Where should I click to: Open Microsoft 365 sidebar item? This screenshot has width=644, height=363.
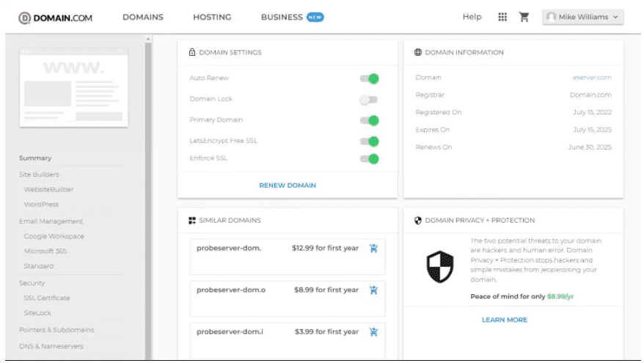45,251
